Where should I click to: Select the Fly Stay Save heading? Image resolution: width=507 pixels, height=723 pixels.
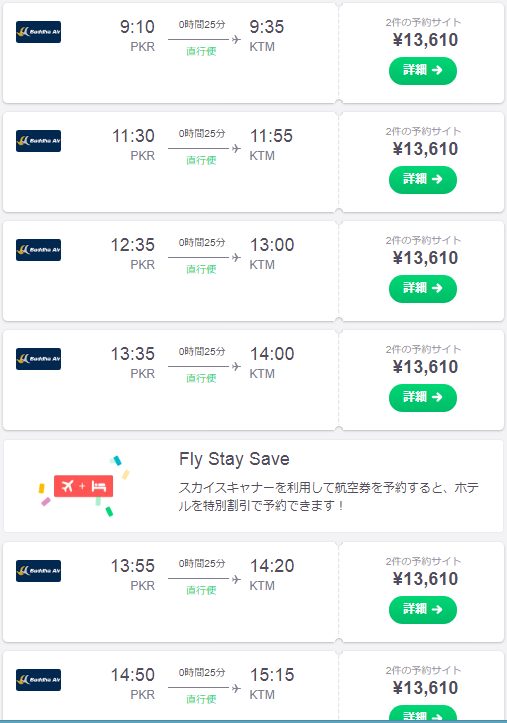pyautogui.click(x=234, y=459)
